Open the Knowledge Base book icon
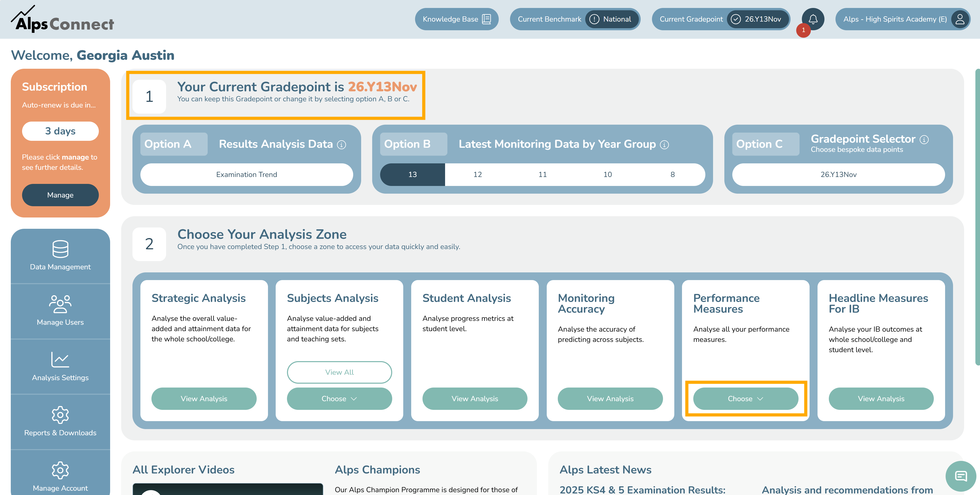 coord(487,19)
